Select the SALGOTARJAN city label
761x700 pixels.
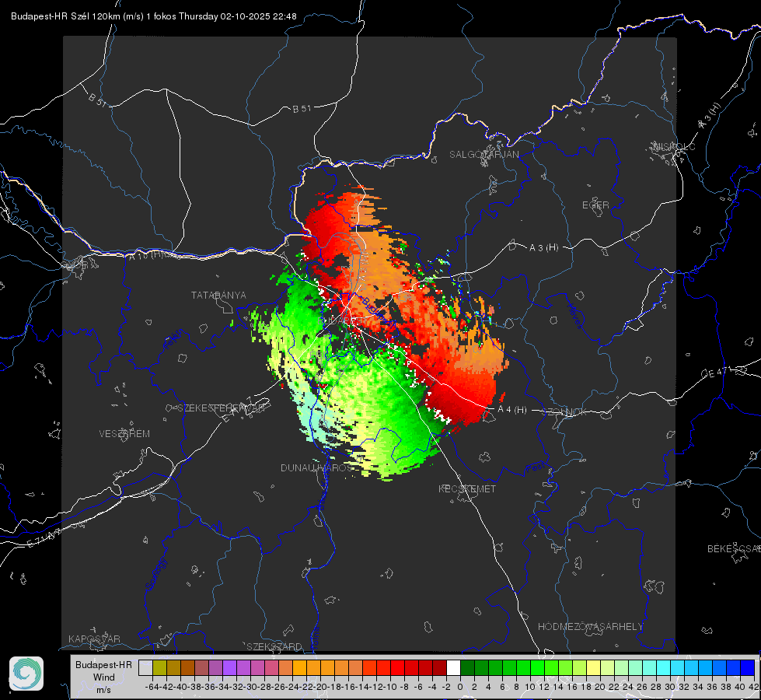tap(483, 155)
